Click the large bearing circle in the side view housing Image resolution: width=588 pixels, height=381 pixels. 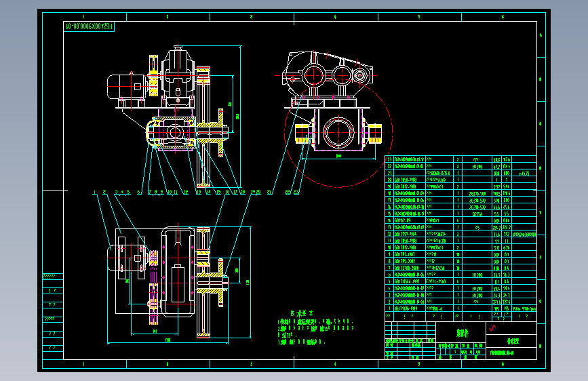click(338, 132)
